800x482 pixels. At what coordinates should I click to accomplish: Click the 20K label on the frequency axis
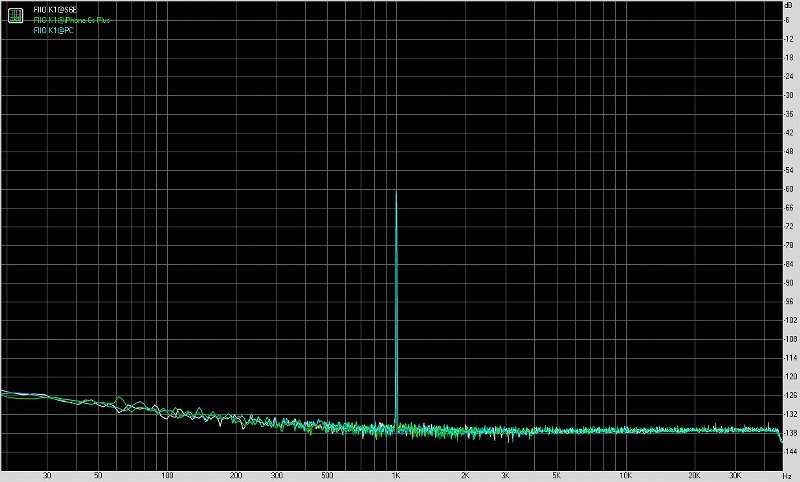(x=695, y=476)
